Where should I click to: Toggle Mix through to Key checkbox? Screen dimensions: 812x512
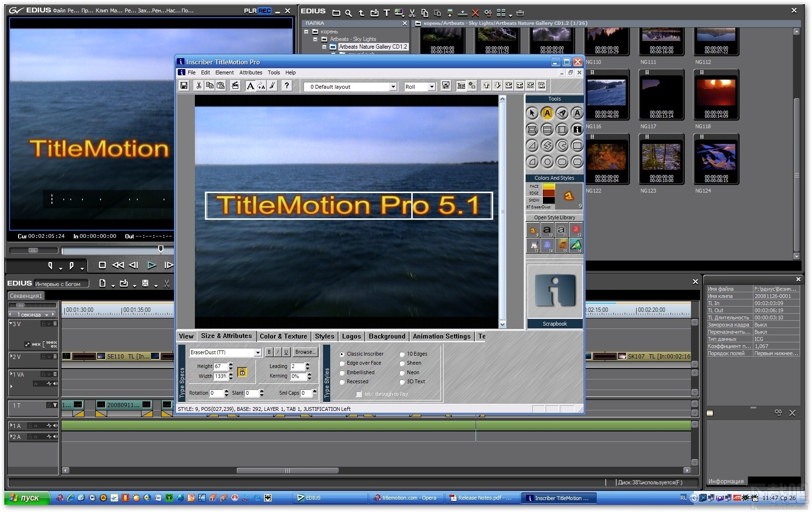pyautogui.click(x=359, y=394)
